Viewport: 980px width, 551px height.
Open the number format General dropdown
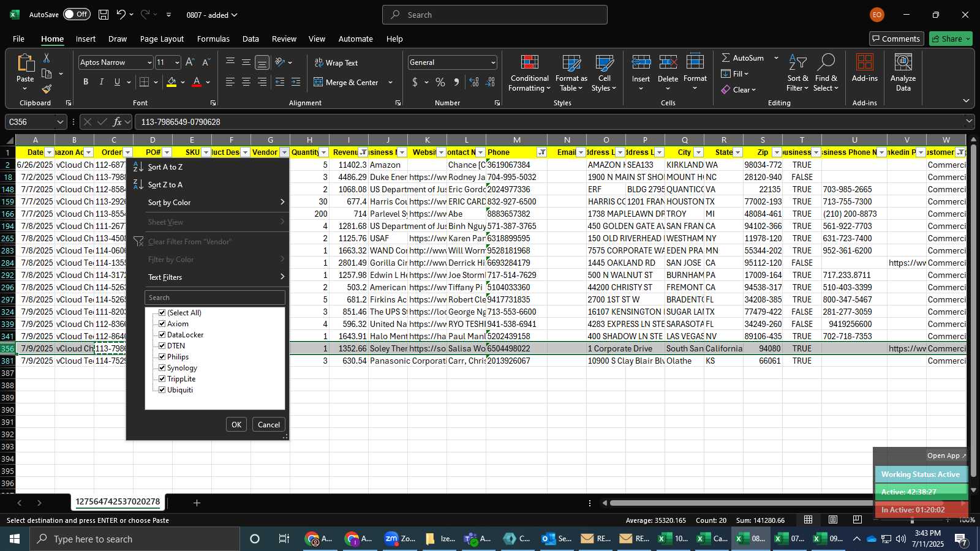point(493,62)
